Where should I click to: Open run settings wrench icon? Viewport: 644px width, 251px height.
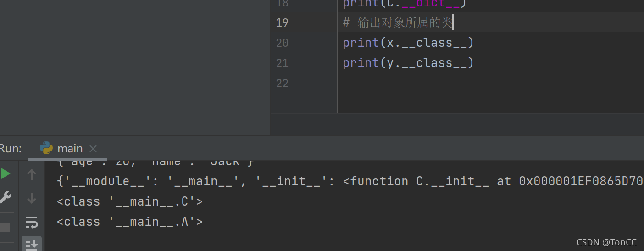5,198
